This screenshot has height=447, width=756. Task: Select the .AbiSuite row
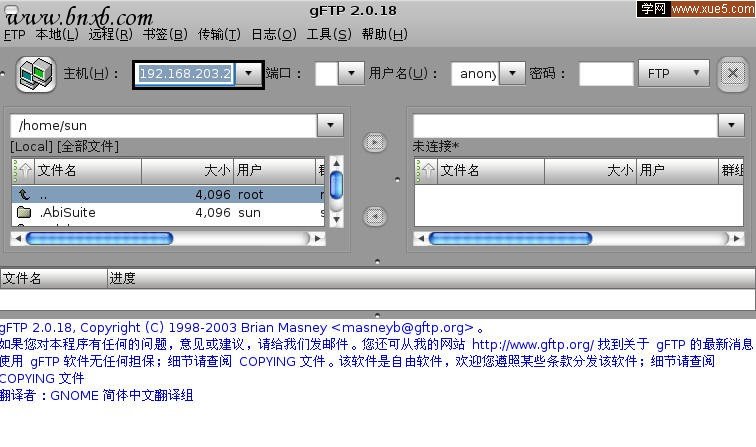[x=168, y=212]
